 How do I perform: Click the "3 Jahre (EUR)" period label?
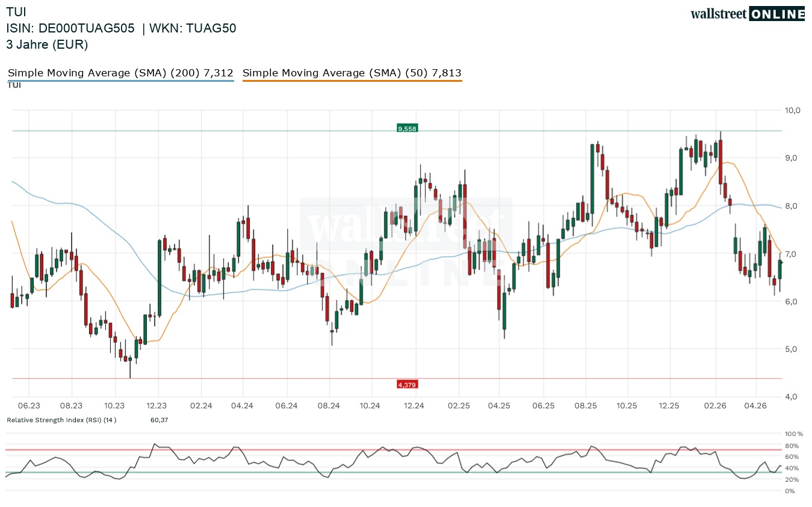[47, 45]
